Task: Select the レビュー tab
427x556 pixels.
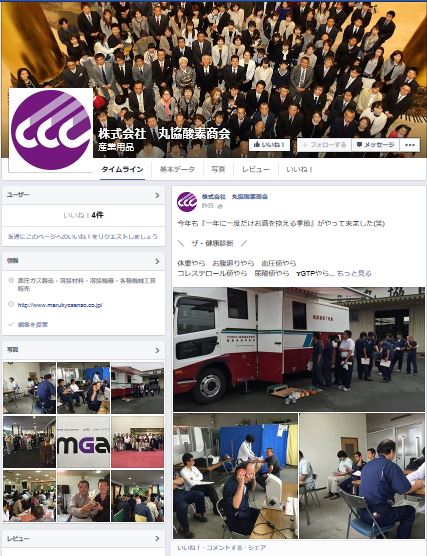Action: (x=256, y=169)
